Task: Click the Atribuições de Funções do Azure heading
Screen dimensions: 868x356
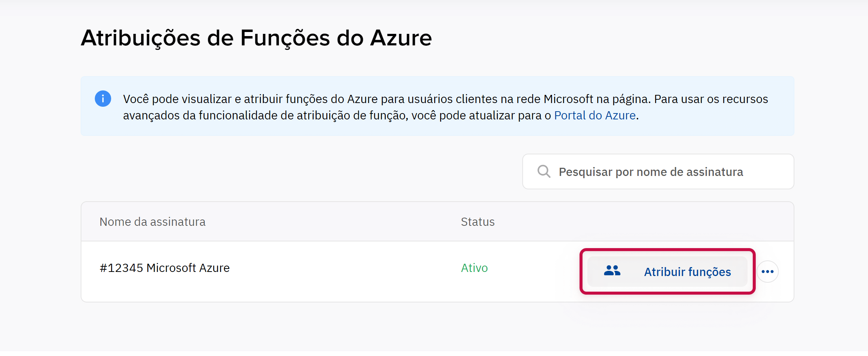Action: 256,38
